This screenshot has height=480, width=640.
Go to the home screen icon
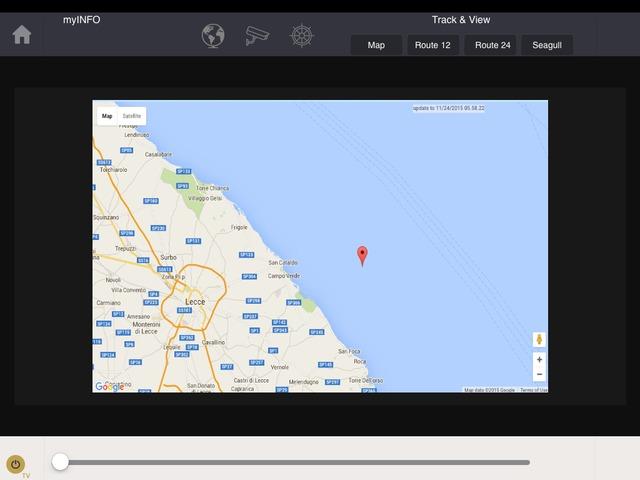click(22, 35)
